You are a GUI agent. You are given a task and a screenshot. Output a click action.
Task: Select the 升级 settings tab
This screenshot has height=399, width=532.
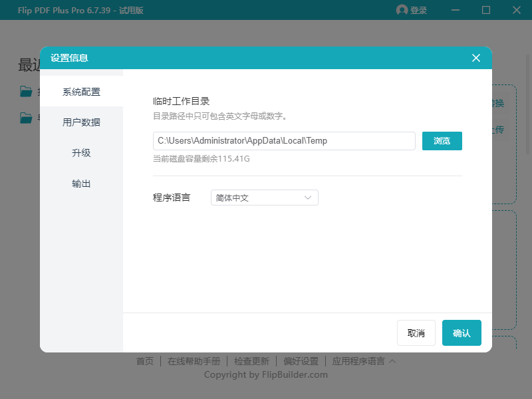[x=81, y=152]
